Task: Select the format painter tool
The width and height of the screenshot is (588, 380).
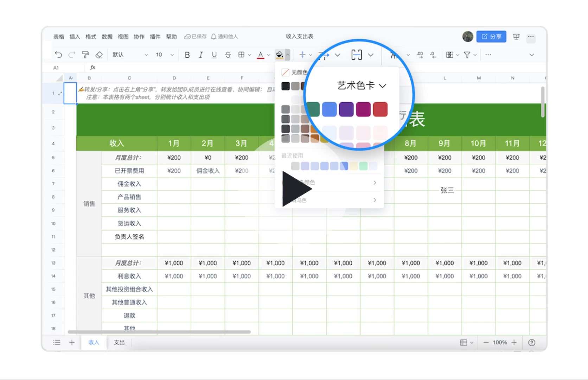Action: [x=85, y=55]
